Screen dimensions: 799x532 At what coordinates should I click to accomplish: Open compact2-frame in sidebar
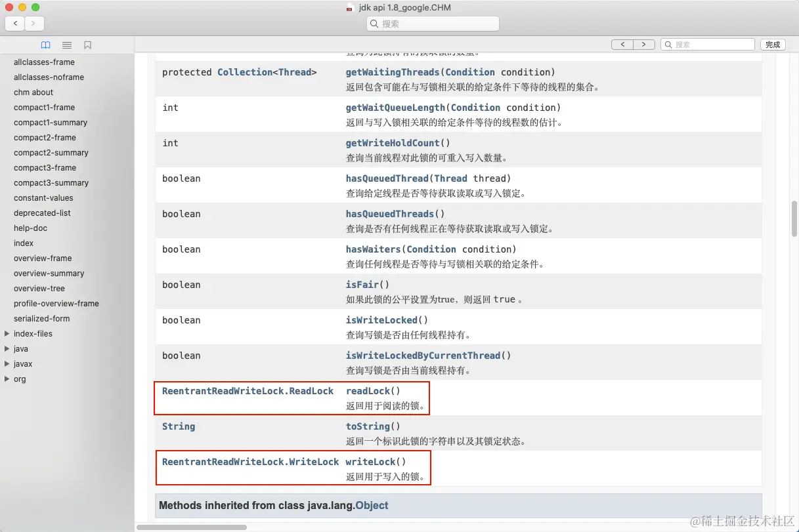45,138
